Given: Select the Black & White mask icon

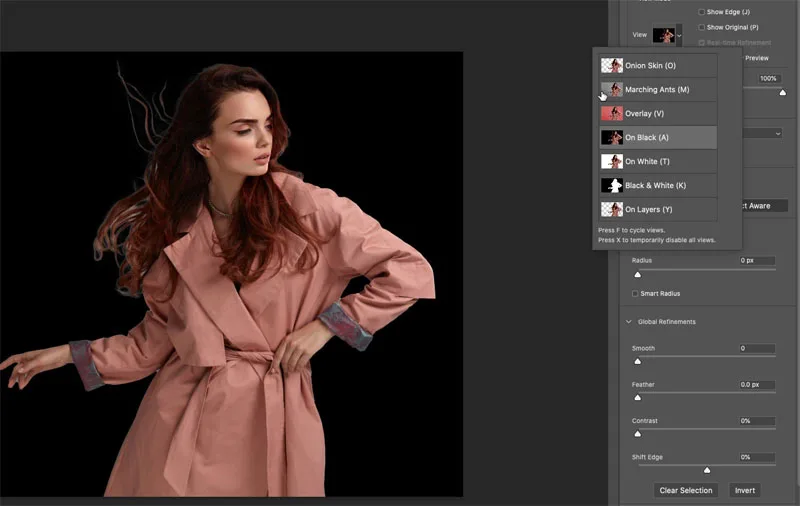Looking at the screenshot, I should [611, 186].
